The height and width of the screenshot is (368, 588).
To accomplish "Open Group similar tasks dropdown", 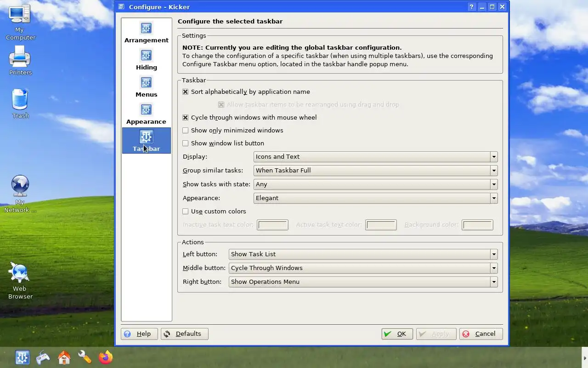I will click(375, 171).
